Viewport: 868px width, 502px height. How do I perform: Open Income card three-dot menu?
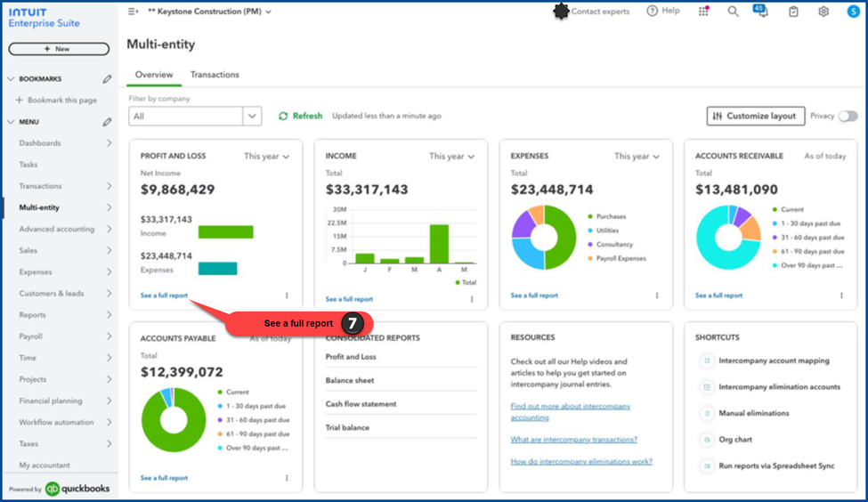[x=472, y=299]
